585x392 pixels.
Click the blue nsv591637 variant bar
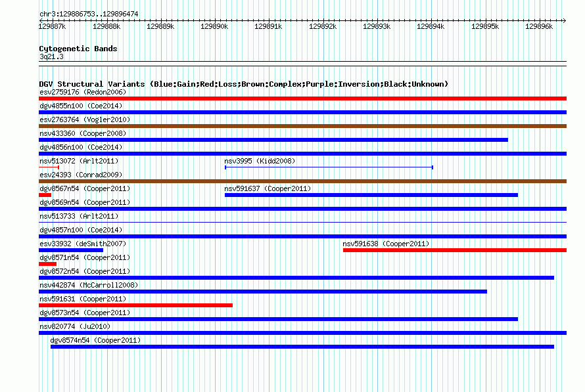click(x=371, y=195)
